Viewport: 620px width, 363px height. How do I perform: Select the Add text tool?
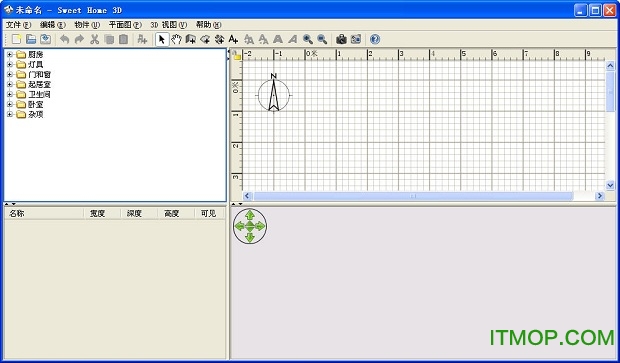(233, 39)
